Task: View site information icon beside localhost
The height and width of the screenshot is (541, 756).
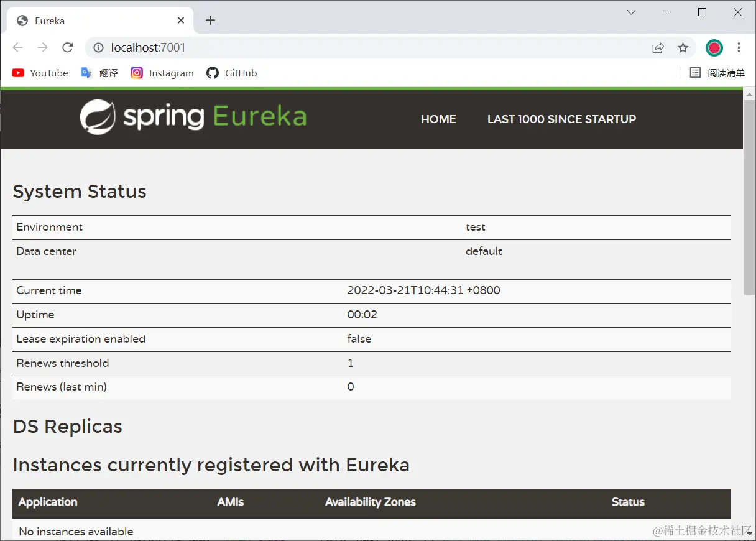Action: click(98, 47)
